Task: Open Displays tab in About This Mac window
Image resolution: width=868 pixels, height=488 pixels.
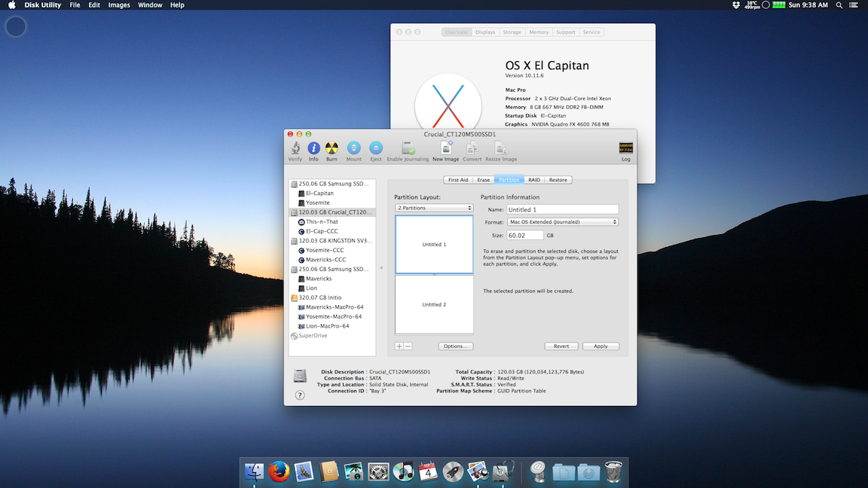Action: (x=485, y=32)
